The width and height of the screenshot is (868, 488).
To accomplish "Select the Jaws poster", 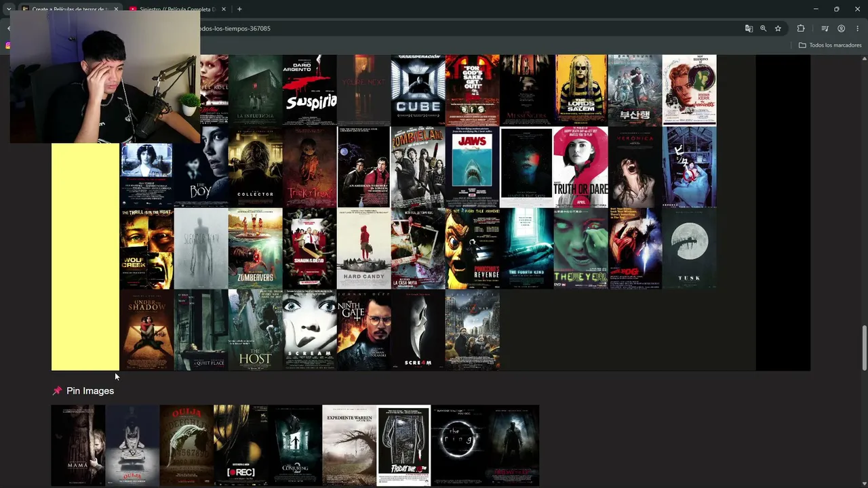I will tap(472, 167).
